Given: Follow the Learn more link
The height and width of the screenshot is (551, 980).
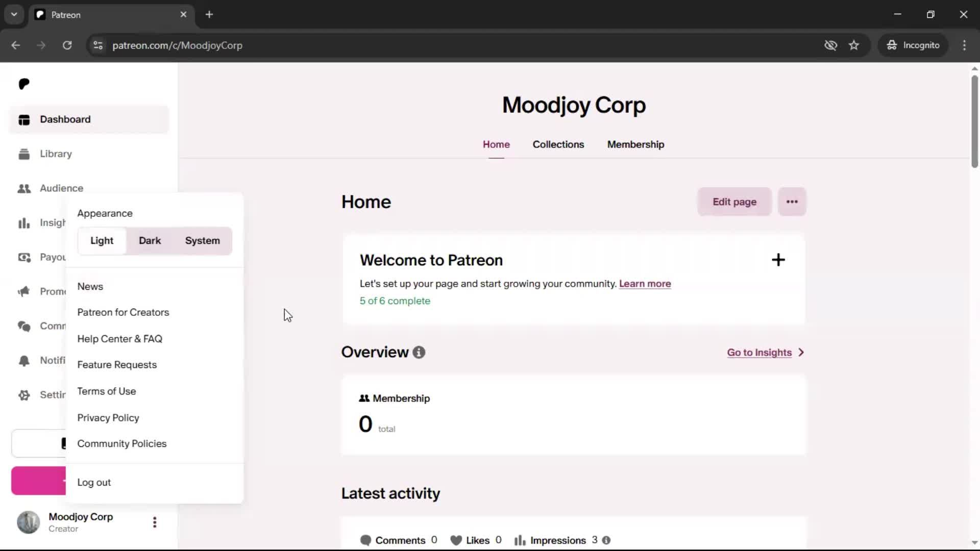Looking at the screenshot, I should (645, 284).
